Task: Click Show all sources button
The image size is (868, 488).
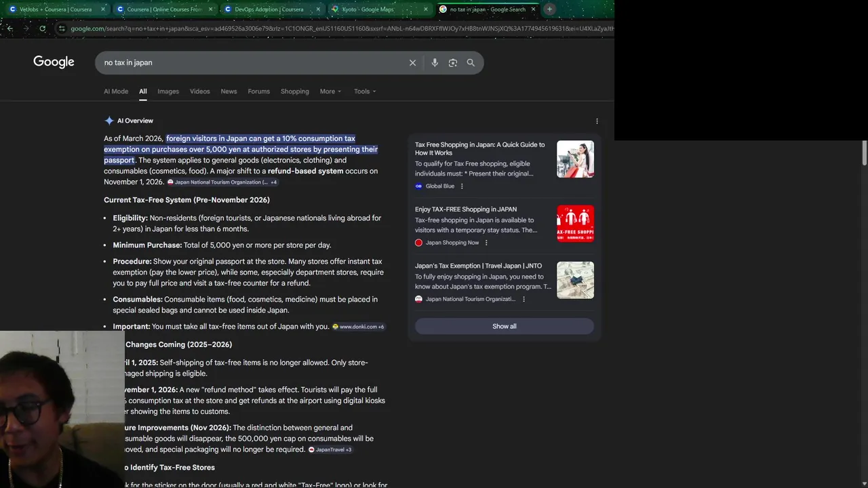Action: pyautogui.click(x=505, y=326)
